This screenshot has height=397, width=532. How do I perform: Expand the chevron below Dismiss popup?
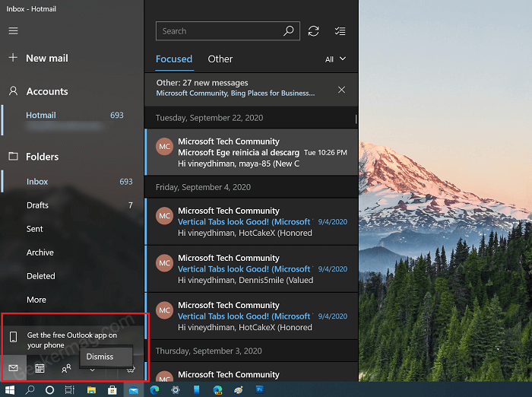coord(92,370)
